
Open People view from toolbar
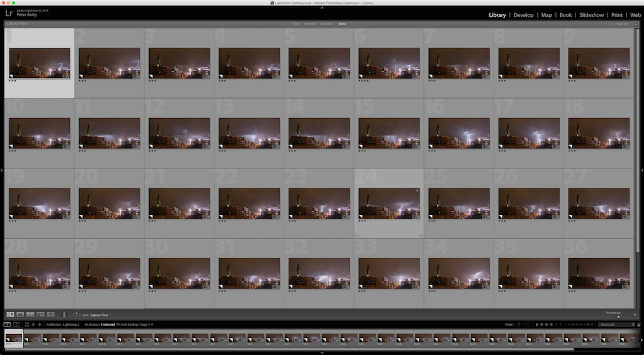click(x=50, y=314)
